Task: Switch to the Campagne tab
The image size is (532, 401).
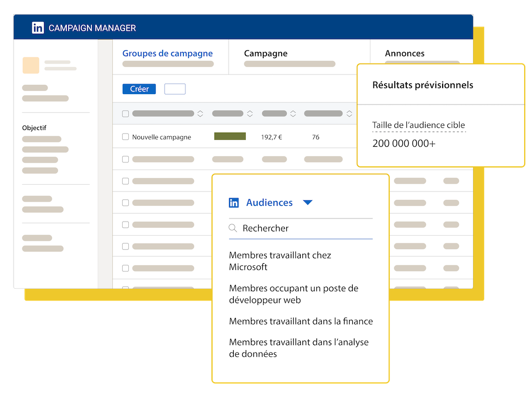Action: [x=265, y=54]
